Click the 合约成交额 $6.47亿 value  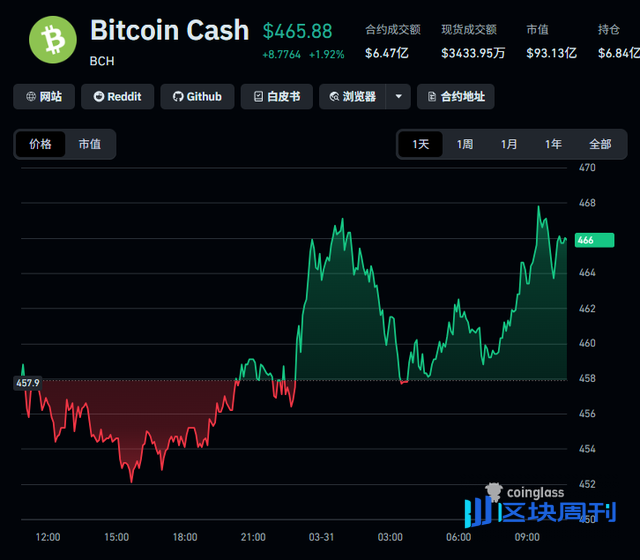tap(387, 53)
